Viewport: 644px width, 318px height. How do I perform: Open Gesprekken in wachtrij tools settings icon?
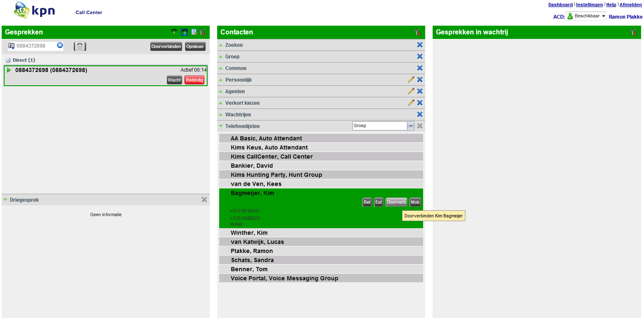633,32
